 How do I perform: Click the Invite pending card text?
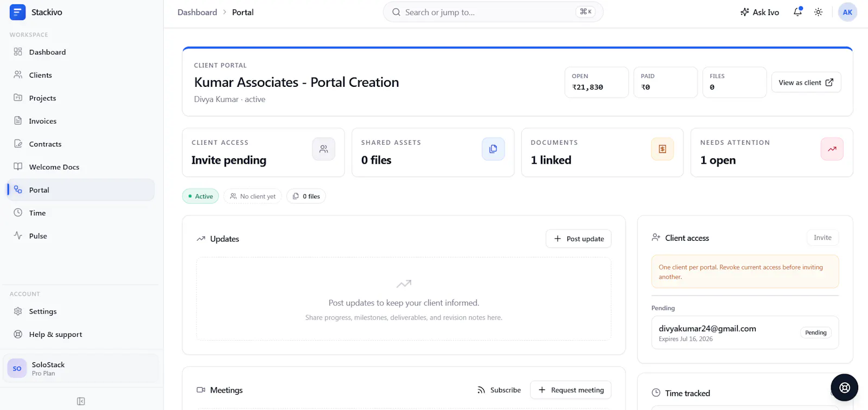click(x=229, y=160)
